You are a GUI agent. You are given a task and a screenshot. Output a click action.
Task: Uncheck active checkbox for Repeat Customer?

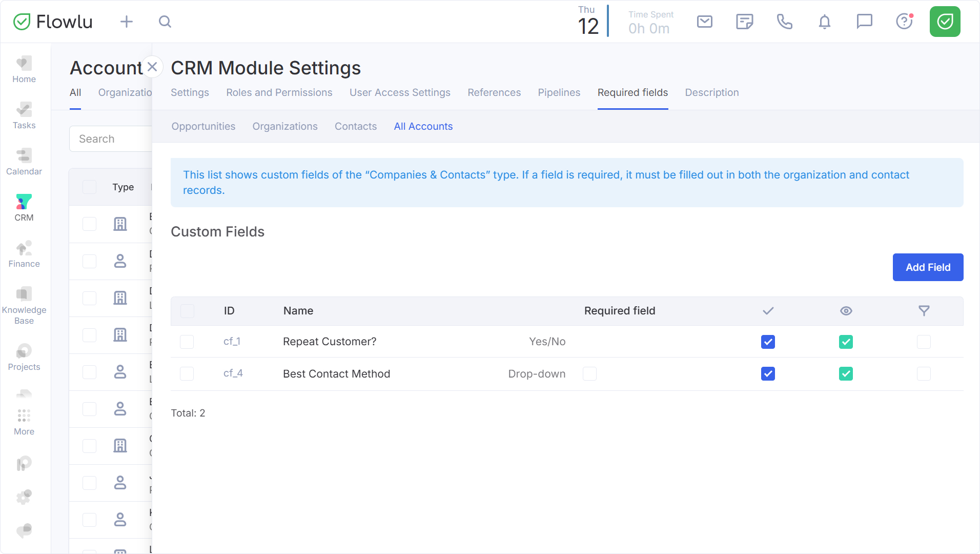(768, 342)
